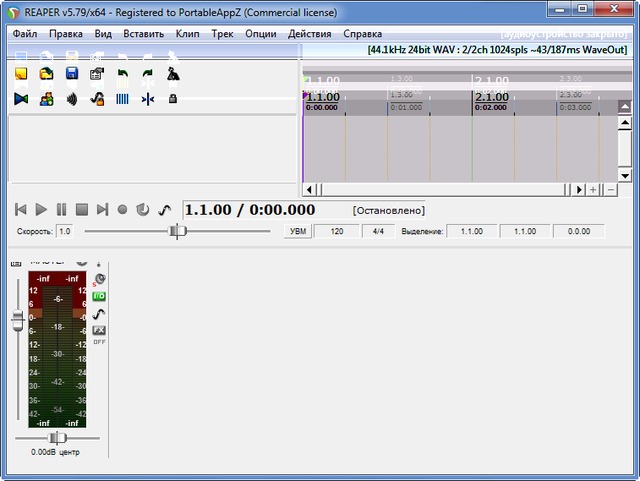Open the 4/4 time signature field
The width and height of the screenshot is (640, 481).
click(x=378, y=231)
